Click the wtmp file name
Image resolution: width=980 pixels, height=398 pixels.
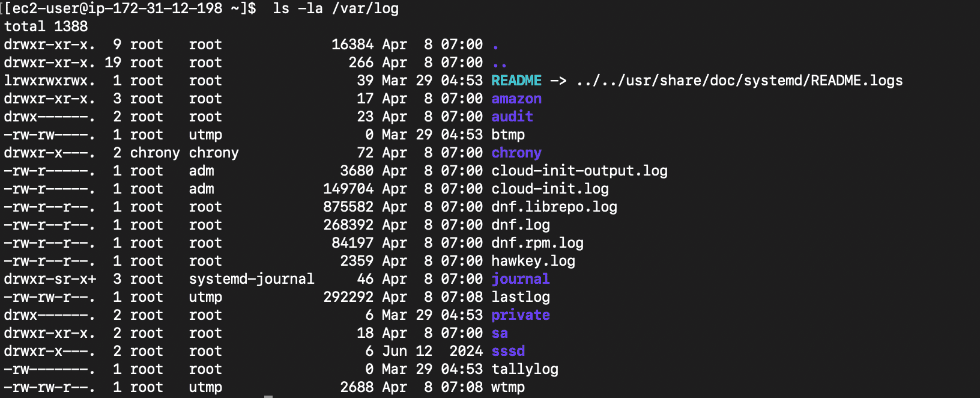(508, 387)
